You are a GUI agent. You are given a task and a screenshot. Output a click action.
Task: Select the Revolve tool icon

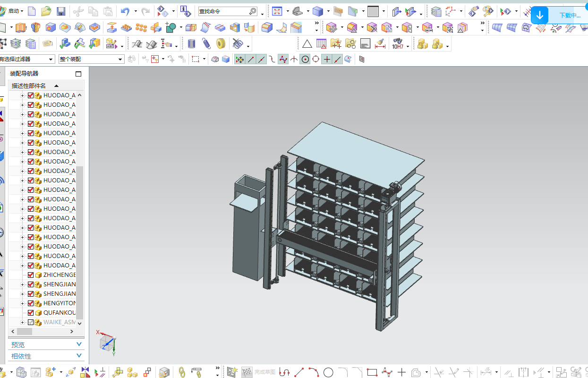(x=36, y=27)
